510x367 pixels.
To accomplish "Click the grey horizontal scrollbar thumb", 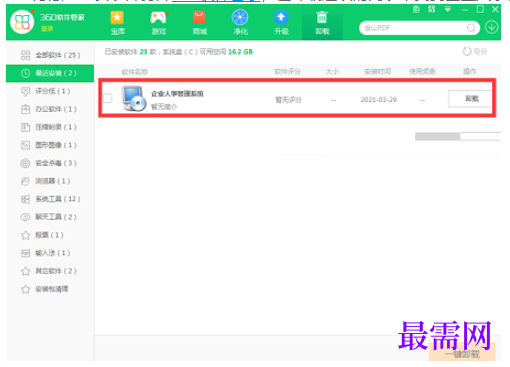I will click(437, 136).
